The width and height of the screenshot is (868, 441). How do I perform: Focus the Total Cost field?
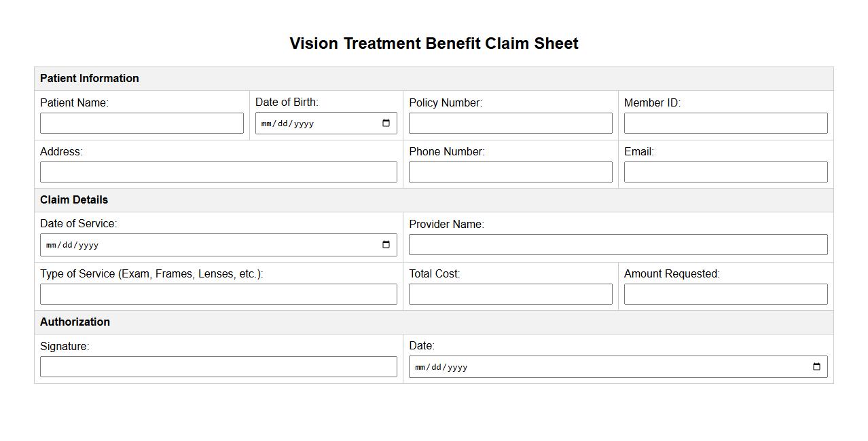(510, 294)
